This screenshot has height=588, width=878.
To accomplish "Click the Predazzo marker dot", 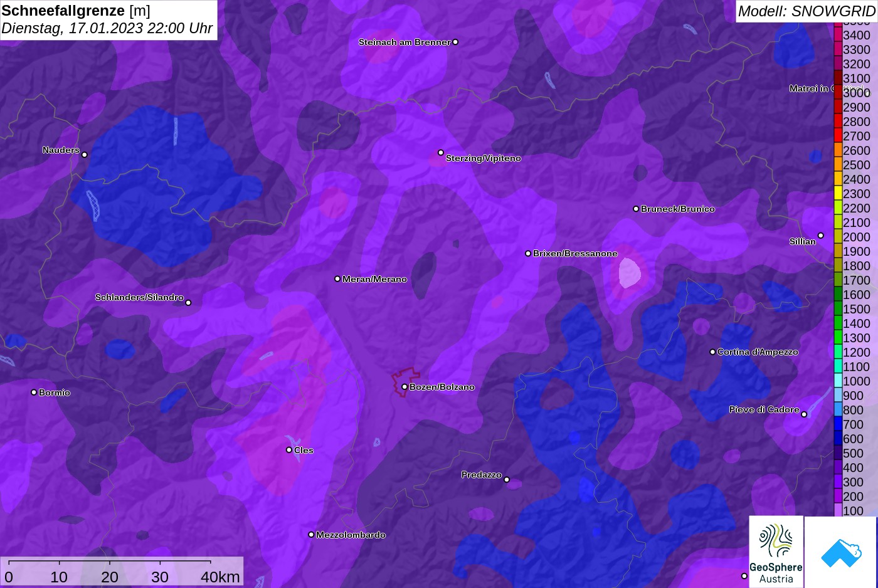I will pos(507,480).
